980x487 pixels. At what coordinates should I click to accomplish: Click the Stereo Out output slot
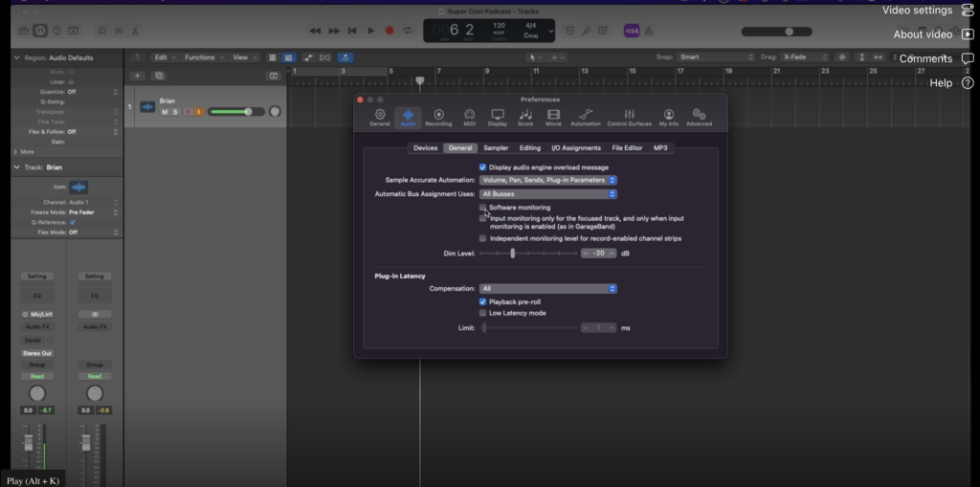(37, 353)
